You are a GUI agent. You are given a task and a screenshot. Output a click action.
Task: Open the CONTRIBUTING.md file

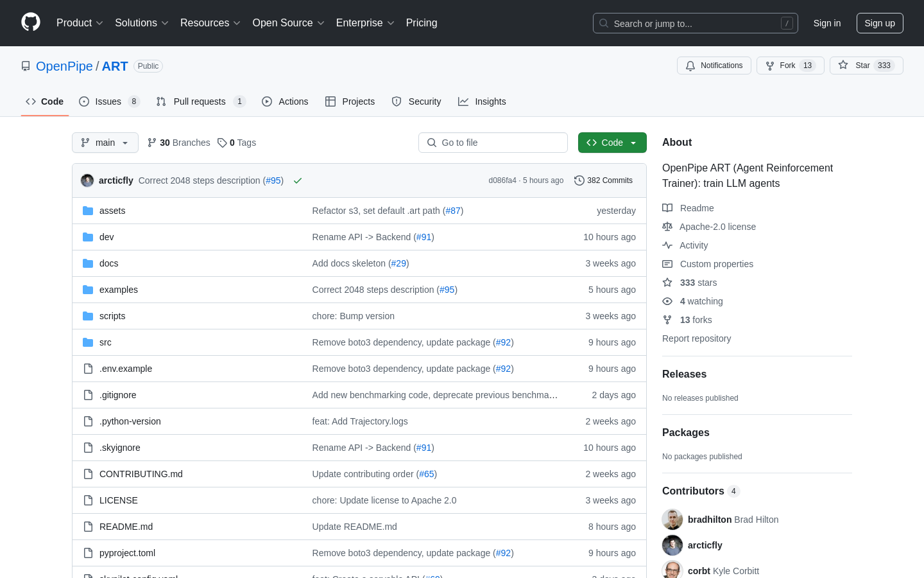[141, 474]
